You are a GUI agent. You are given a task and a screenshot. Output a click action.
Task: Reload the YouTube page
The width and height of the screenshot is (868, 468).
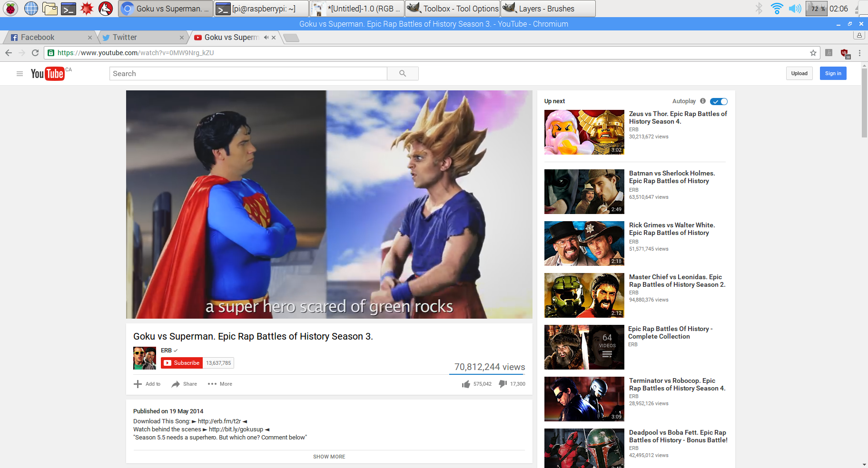coord(35,53)
